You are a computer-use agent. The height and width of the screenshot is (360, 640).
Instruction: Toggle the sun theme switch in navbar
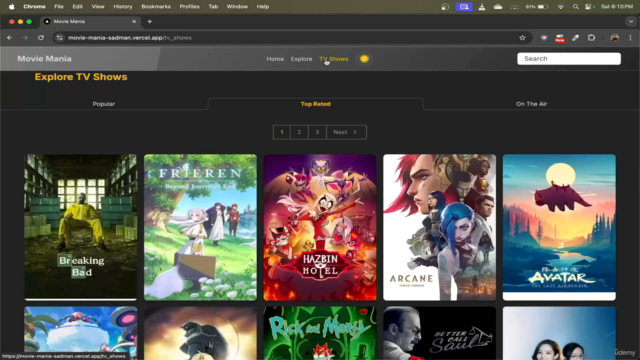[x=364, y=59]
